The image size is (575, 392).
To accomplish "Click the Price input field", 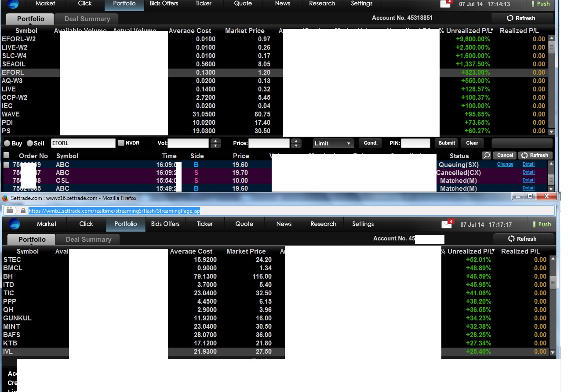I will pos(269,143).
